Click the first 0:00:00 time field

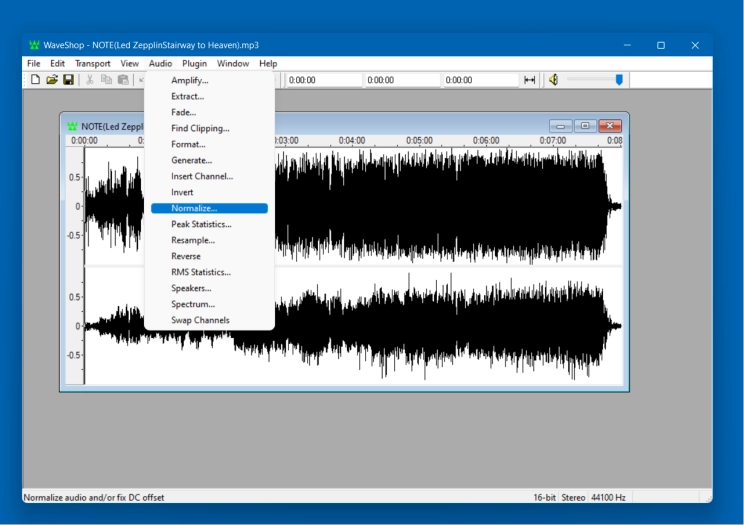(324, 80)
